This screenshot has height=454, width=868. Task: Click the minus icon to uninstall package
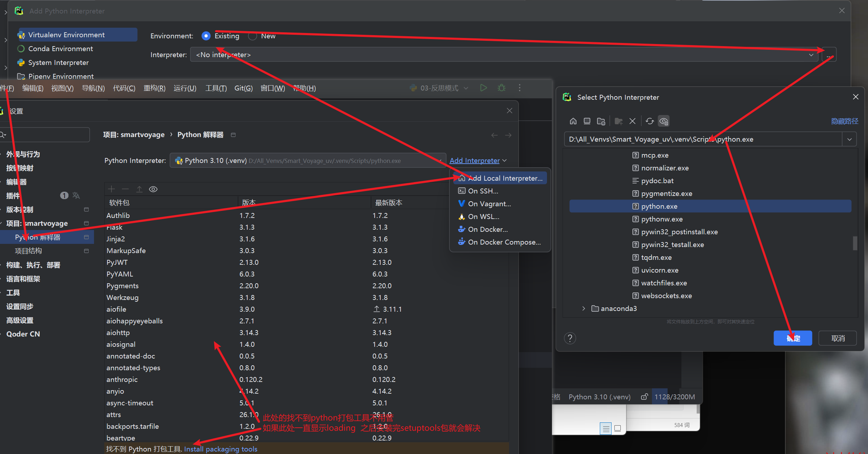click(125, 189)
